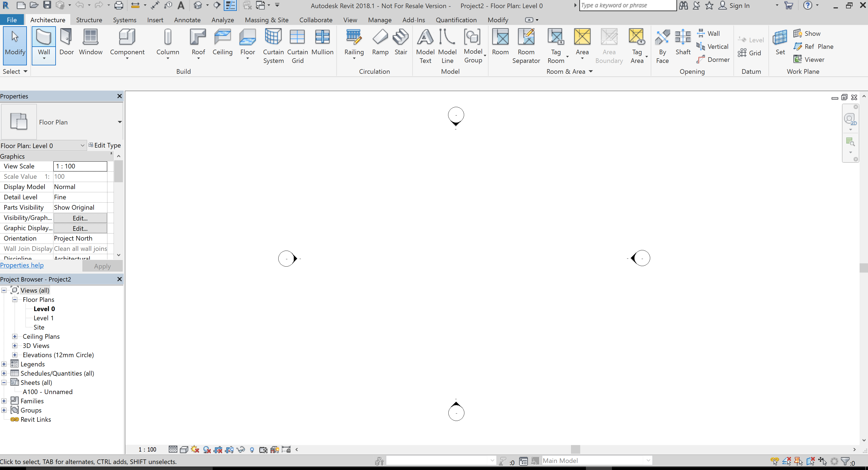Open the Properties help link
The width and height of the screenshot is (868, 470).
click(22, 265)
